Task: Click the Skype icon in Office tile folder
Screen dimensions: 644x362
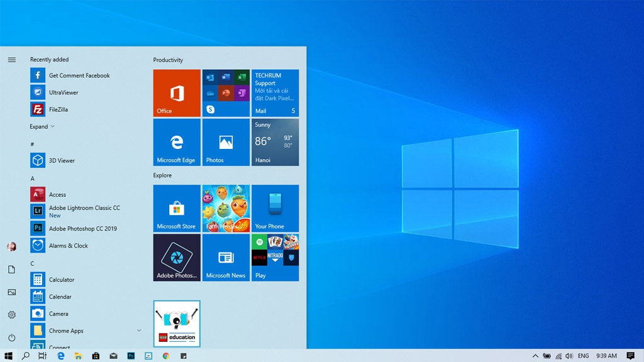Action: (210, 109)
